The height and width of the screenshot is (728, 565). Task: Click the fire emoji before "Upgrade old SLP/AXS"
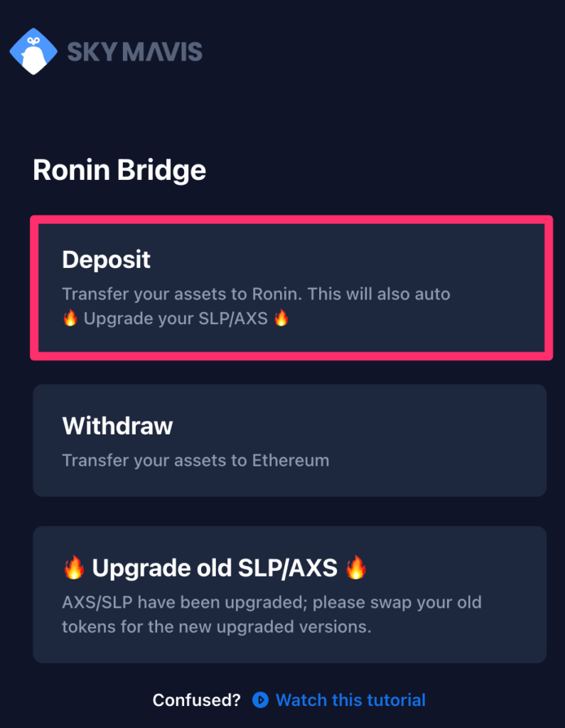tap(74, 567)
